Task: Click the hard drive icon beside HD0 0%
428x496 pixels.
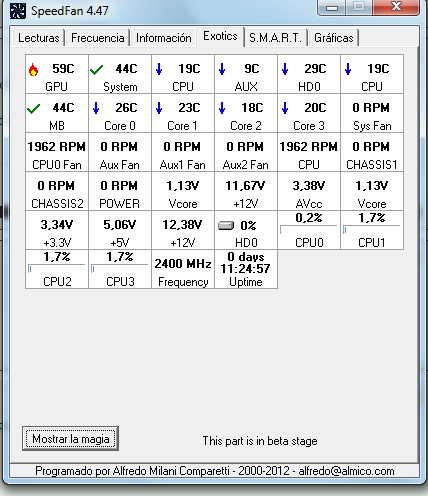Action: pyautogui.click(x=226, y=226)
